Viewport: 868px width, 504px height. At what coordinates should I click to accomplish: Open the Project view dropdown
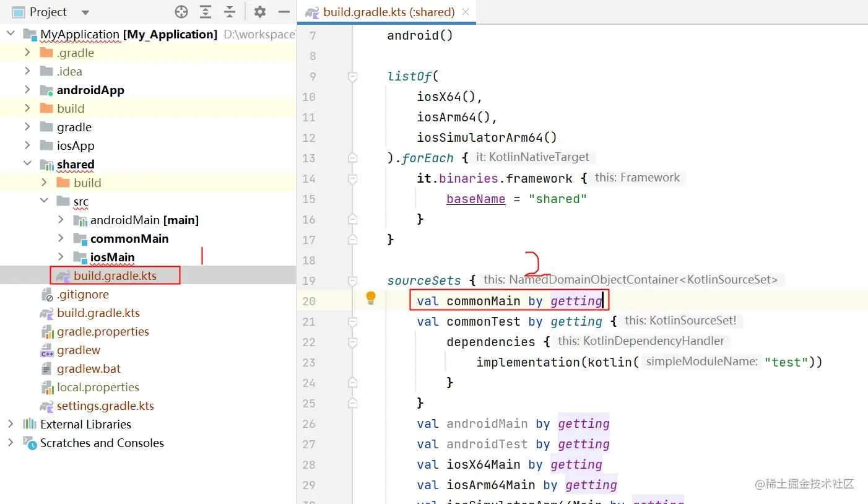[x=85, y=12]
